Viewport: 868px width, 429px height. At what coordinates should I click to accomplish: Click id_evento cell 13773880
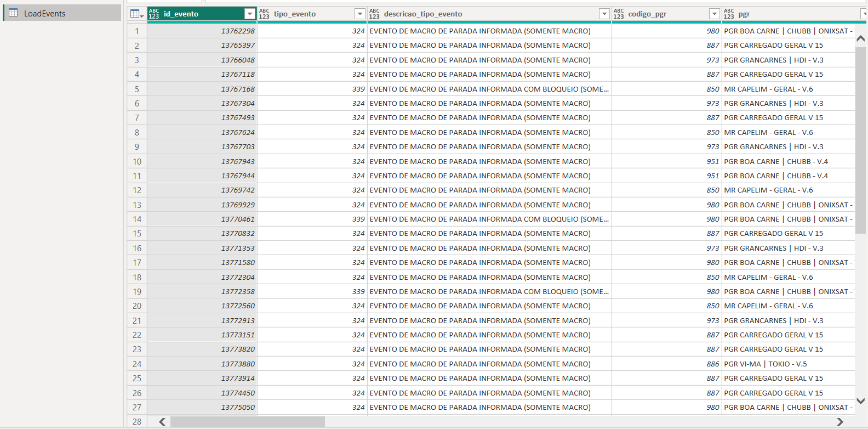202,364
